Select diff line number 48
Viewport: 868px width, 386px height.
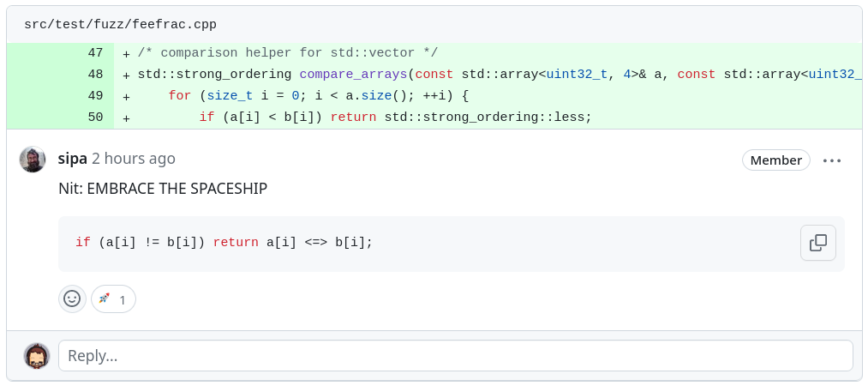coord(95,75)
